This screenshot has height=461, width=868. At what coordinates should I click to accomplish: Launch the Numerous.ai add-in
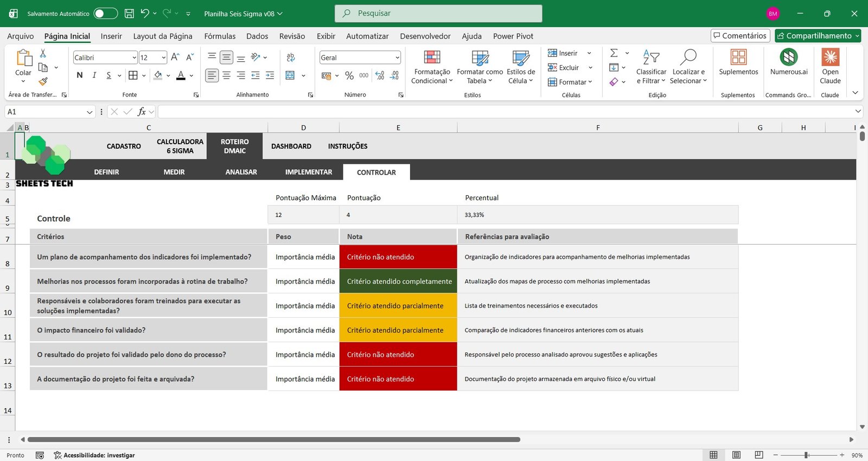coord(789,62)
